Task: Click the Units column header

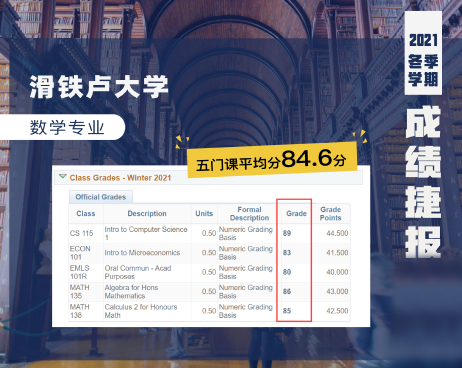Action: pos(204,214)
